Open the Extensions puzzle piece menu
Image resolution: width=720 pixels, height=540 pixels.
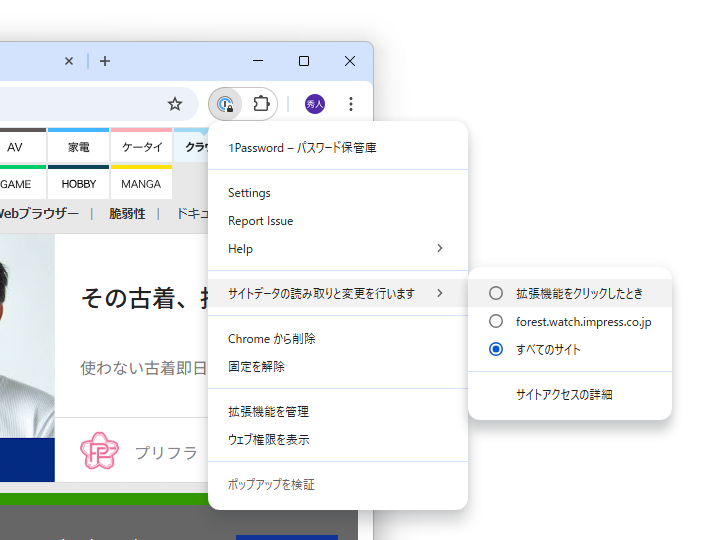point(261,104)
